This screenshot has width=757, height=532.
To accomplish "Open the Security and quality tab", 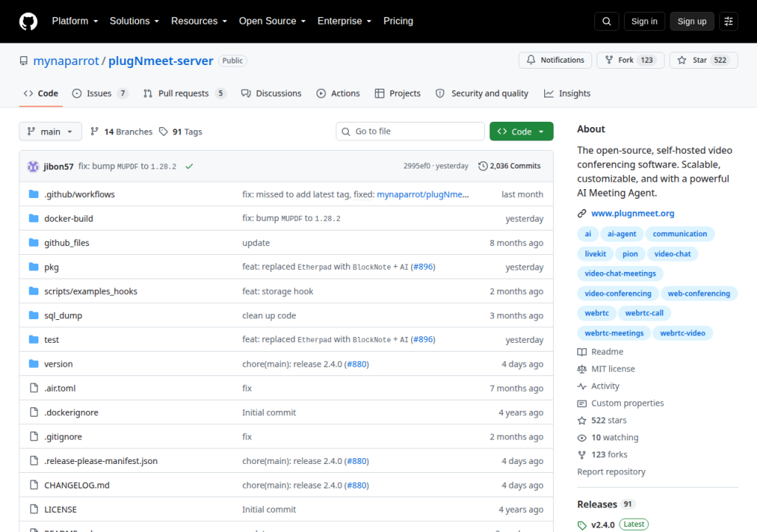I will (482, 94).
